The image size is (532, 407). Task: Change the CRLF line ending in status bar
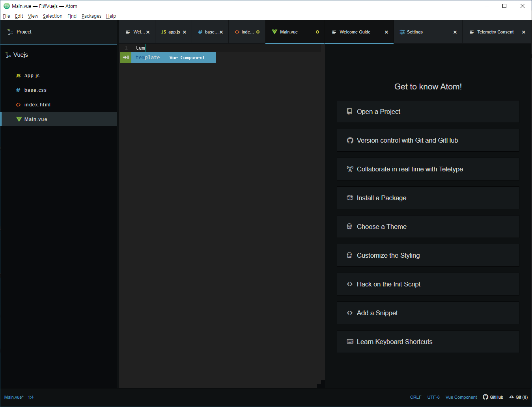coord(416,397)
